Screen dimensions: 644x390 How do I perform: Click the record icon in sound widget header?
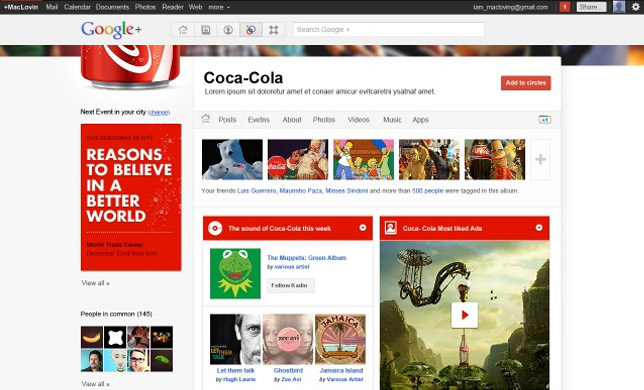point(215,228)
